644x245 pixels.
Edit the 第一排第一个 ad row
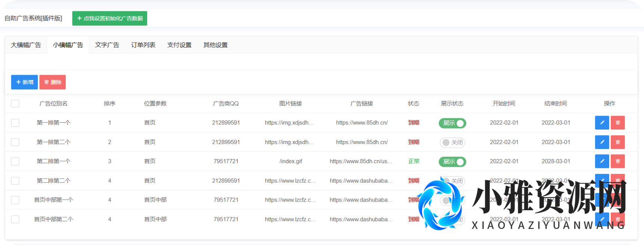(602, 123)
